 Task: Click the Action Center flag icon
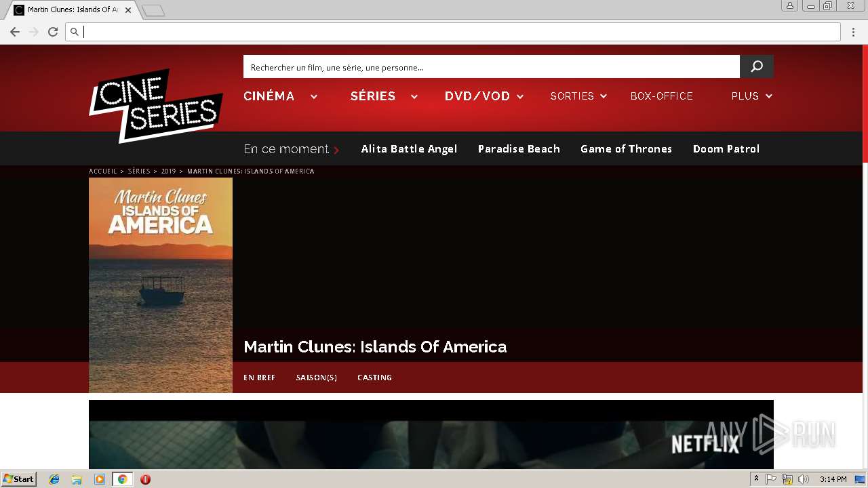[771, 479]
